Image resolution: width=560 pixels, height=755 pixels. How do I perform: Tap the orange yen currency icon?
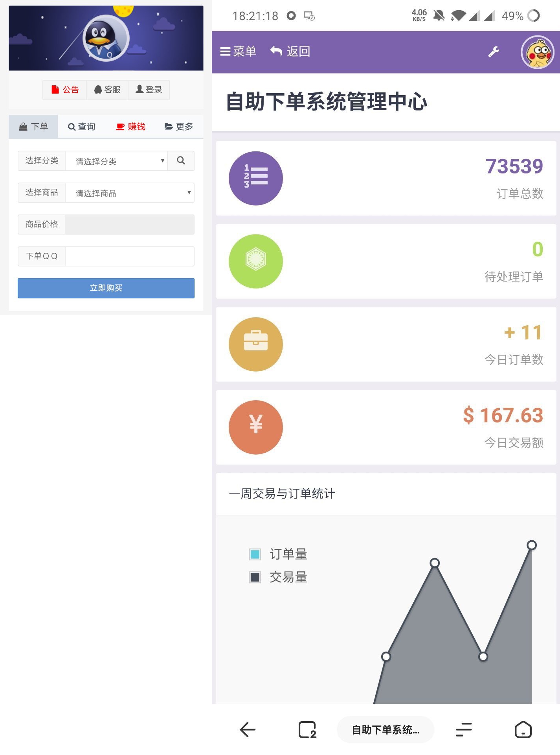[x=256, y=427]
